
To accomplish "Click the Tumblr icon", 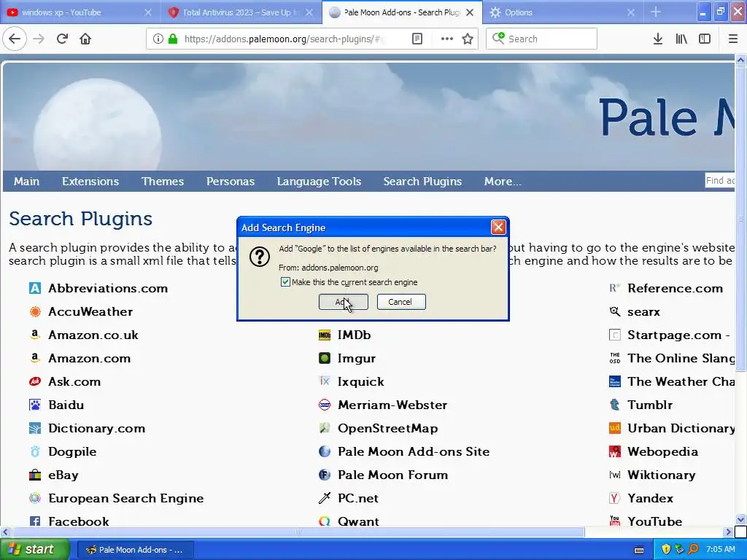I will (x=614, y=405).
